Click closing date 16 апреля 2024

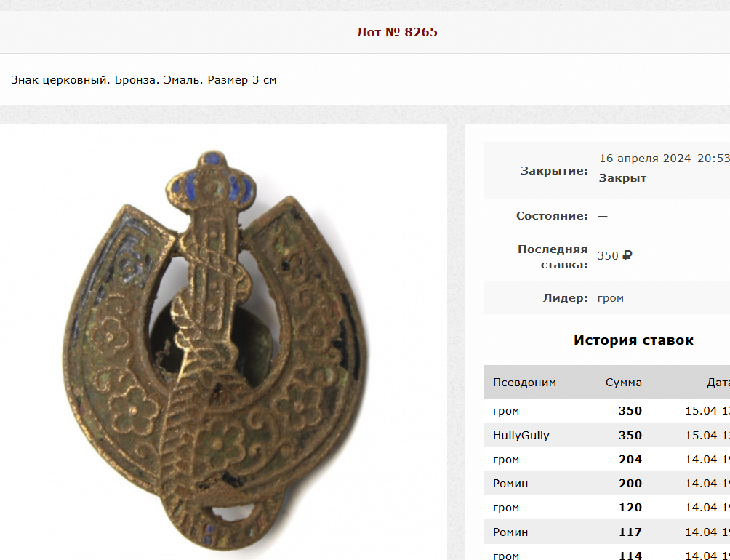coord(645,159)
